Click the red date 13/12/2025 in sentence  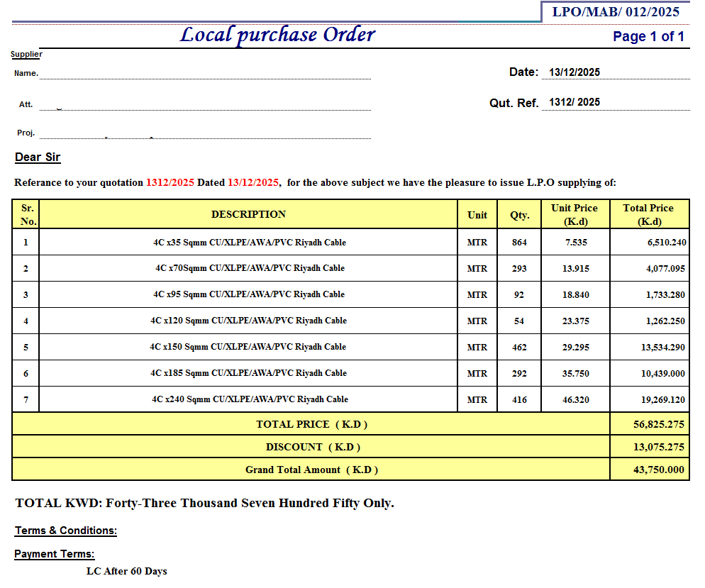coord(253,182)
